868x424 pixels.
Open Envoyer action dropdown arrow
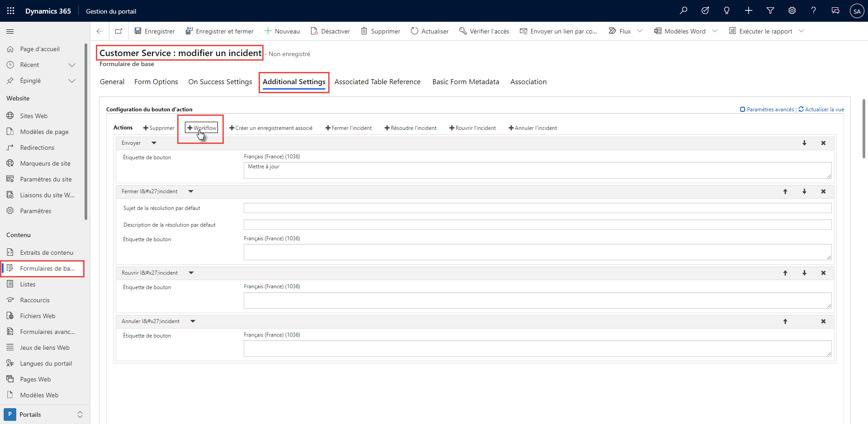pos(154,143)
